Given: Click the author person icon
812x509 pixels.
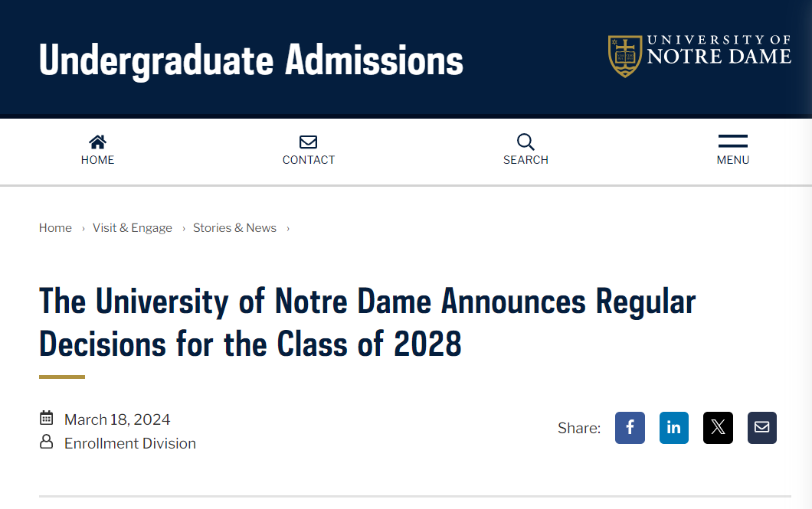Looking at the screenshot, I should [x=47, y=442].
